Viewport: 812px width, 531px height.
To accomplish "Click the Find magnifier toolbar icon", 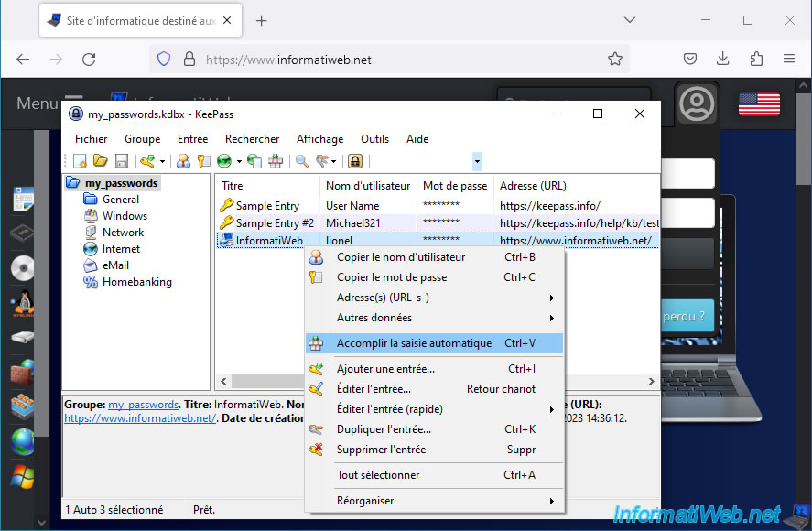I will (x=302, y=161).
